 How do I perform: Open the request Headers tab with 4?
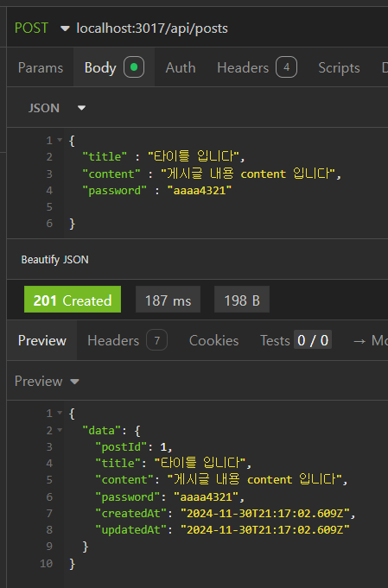tap(257, 67)
